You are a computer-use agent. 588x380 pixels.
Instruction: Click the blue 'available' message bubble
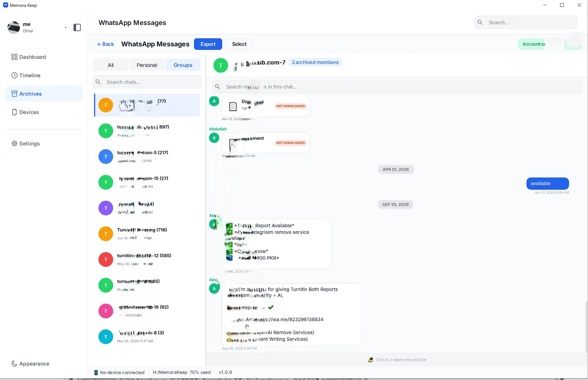click(x=548, y=184)
